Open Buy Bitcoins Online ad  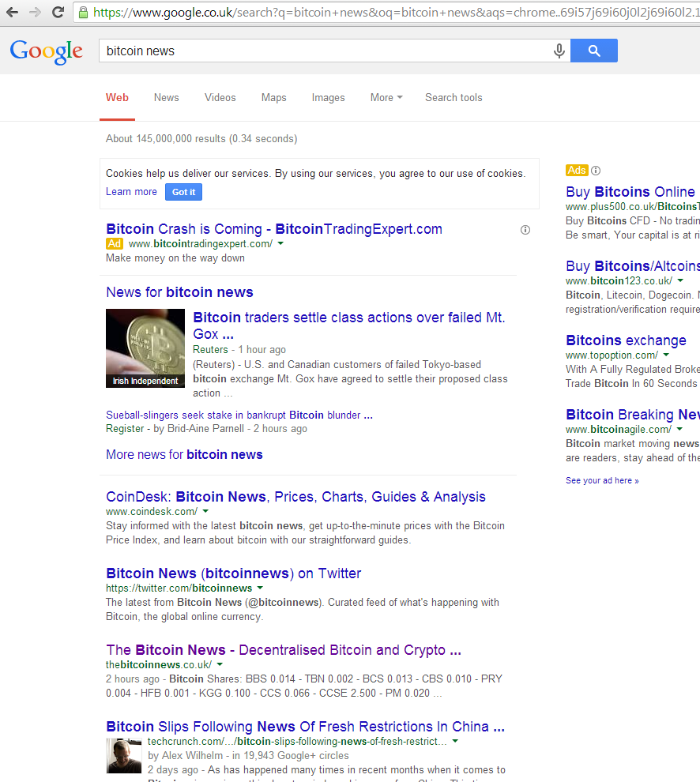coord(630,192)
